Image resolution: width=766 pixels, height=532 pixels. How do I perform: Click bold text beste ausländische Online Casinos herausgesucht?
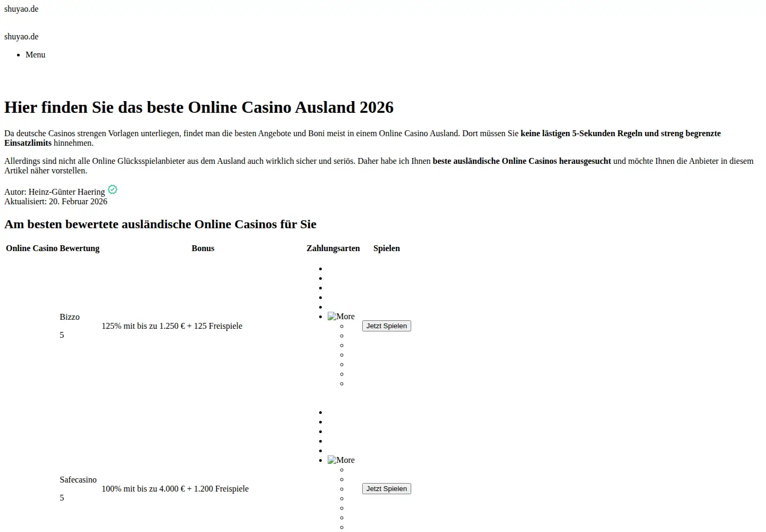pos(522,161)
